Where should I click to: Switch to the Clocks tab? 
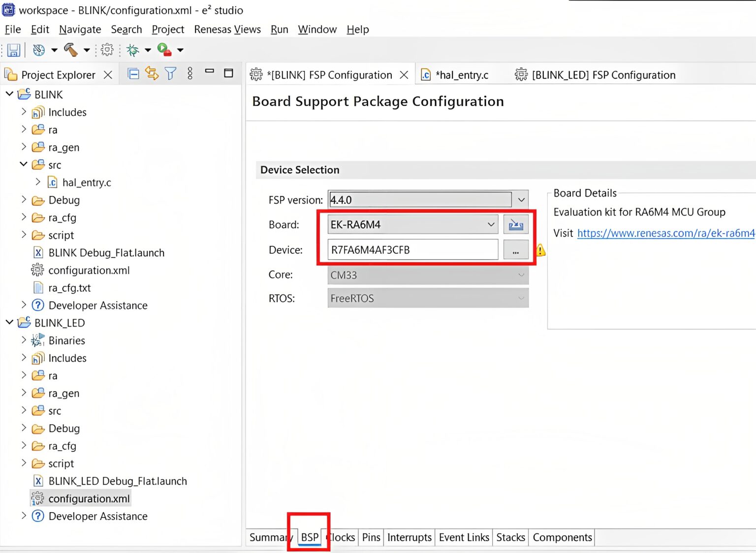click(x=341, y=537)
